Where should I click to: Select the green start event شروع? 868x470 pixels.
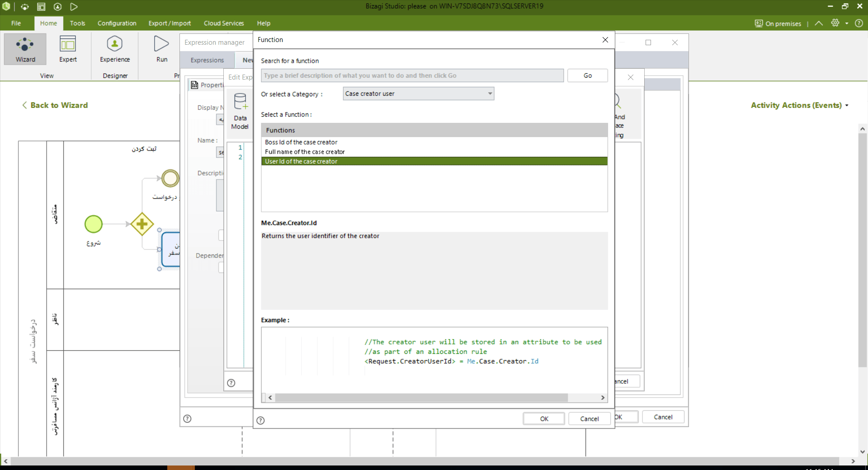pyautogui.click(x=94, y=224)
